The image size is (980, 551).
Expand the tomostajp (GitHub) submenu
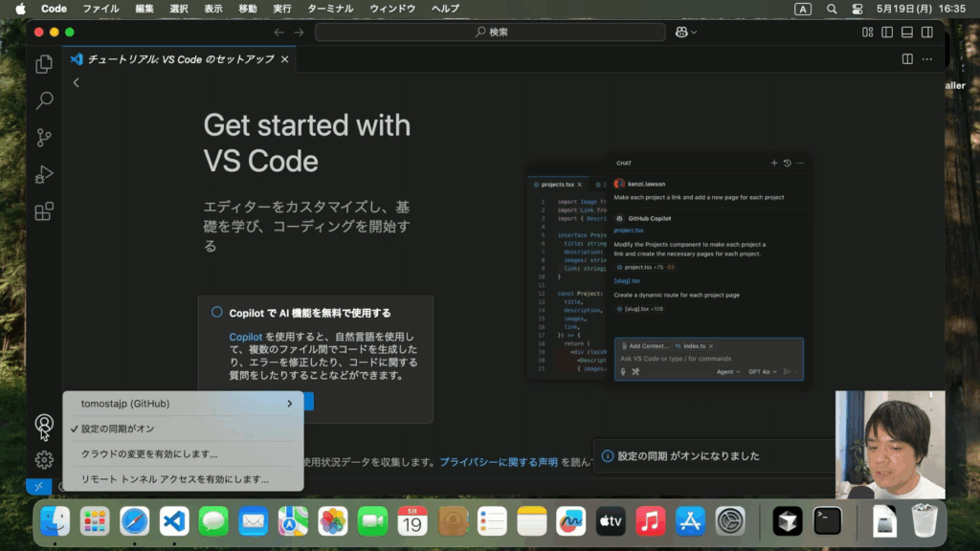click(182, 404)
